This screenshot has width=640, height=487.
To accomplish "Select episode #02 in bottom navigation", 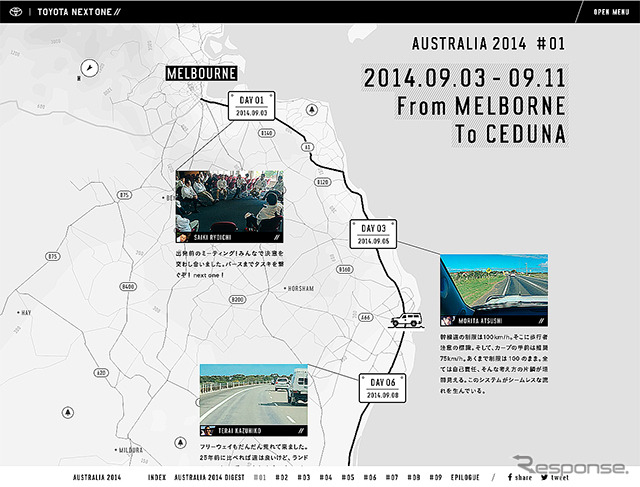I will pos(282,477).
